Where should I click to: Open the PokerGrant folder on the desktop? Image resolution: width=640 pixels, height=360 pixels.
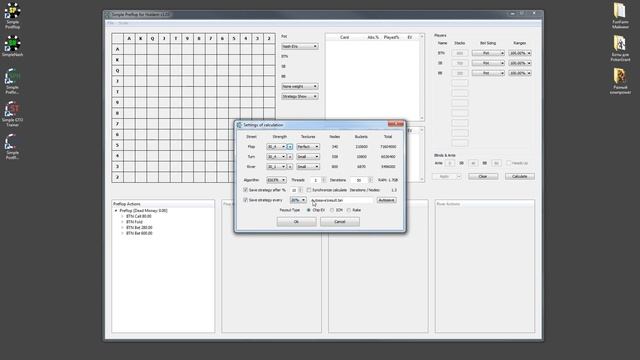tap(620, 48)
